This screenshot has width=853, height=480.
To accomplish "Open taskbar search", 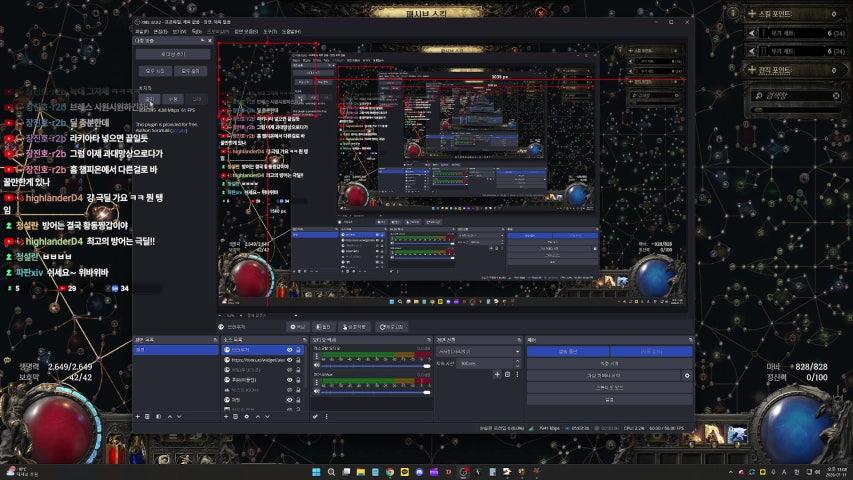I will click(x=331, y=472).
